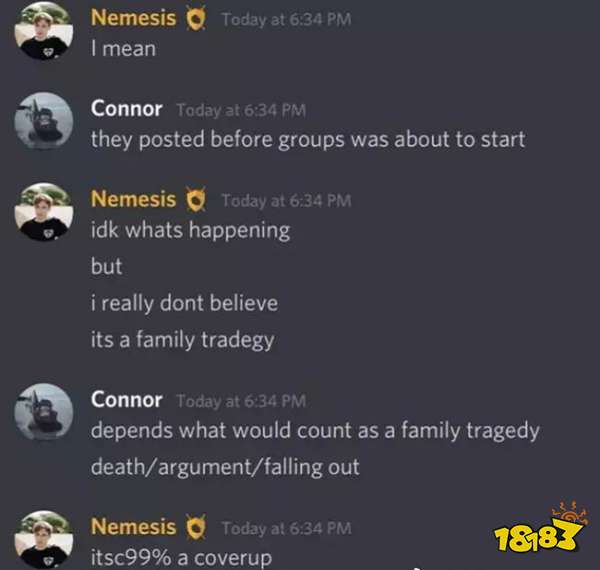Click the badge icon beside Nemesis above "idk whats happening"
600x570 pixels.
tap(196, 199)
